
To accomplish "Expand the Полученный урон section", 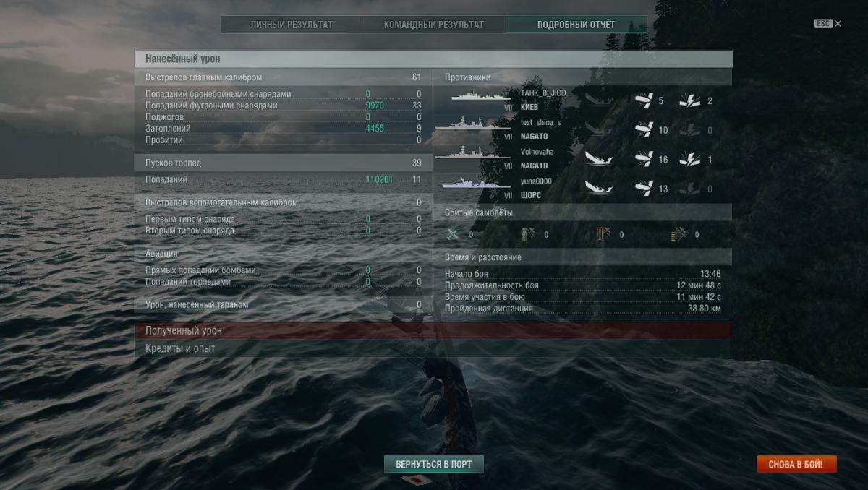I will pos(433,330).
